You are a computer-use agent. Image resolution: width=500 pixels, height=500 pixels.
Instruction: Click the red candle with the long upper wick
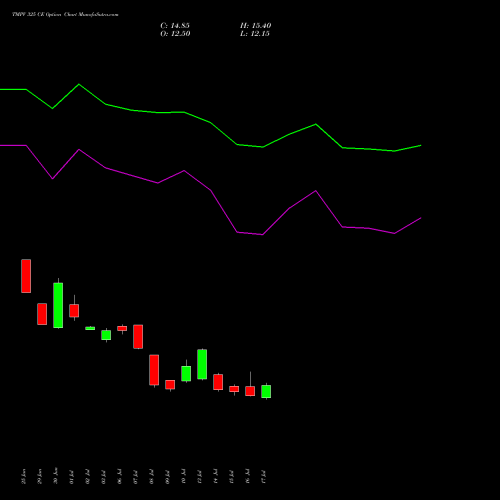pos(250,391)
